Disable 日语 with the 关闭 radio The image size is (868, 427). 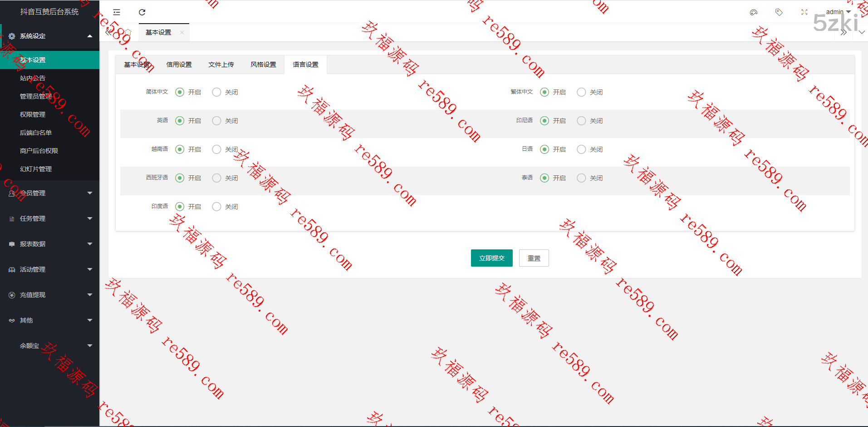click(x=581, y=149)
